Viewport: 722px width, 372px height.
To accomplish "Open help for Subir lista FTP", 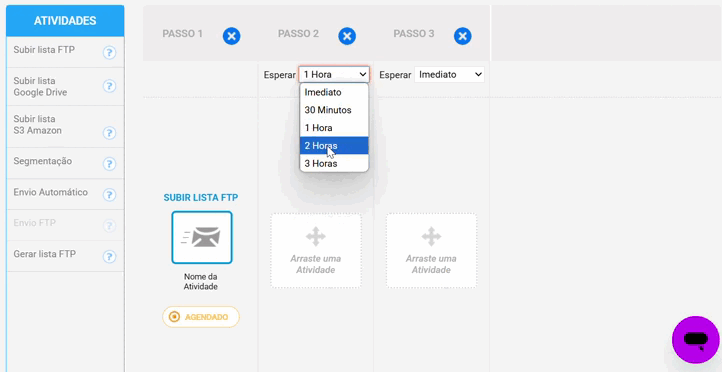I will pyautogui.click(x=109, y=52).
